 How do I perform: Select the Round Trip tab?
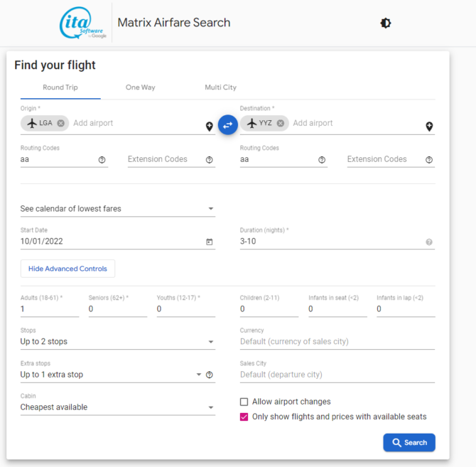(60, 87)
